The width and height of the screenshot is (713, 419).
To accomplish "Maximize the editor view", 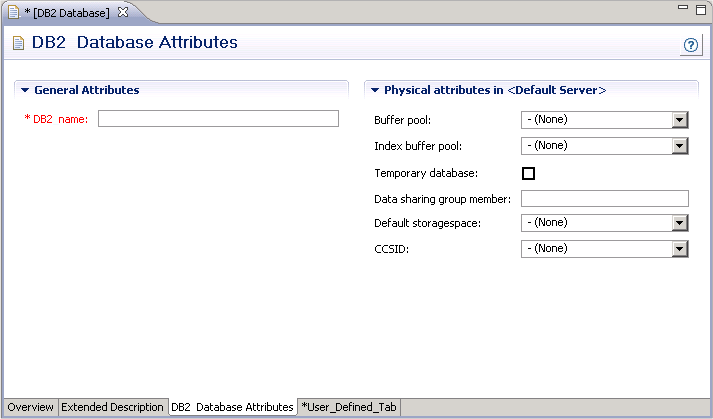I will pos(701,10).
